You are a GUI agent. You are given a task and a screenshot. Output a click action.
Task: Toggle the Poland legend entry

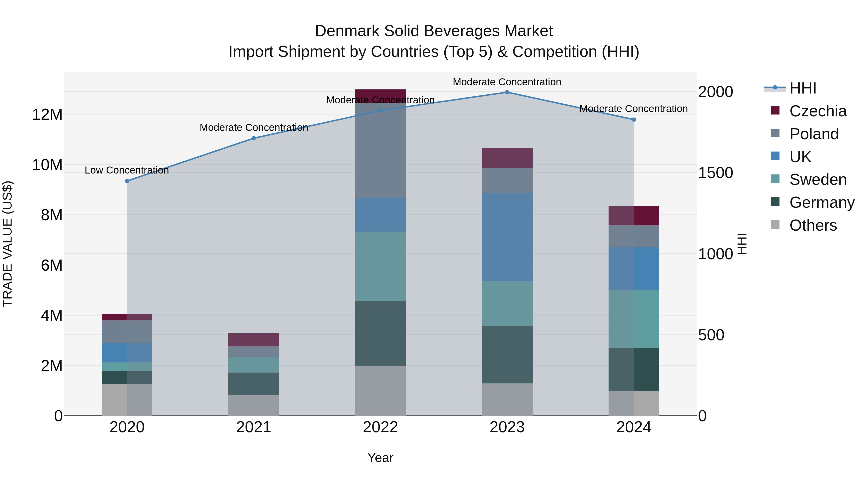click(804, 134)
